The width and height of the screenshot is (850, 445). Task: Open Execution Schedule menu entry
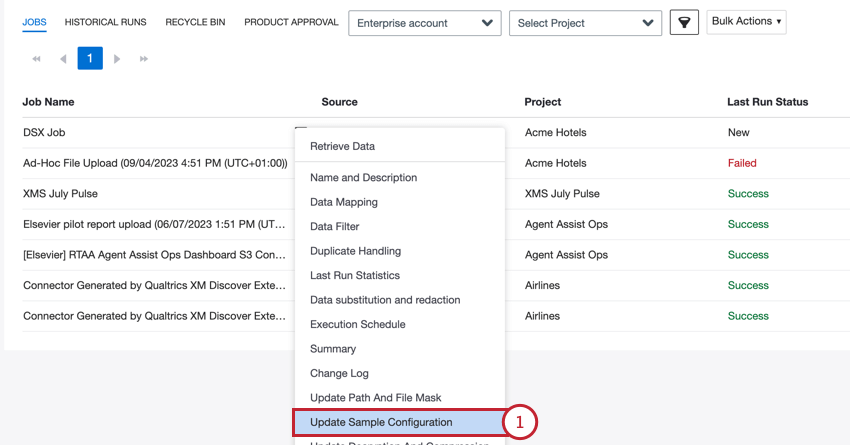(x=357, y=324)
